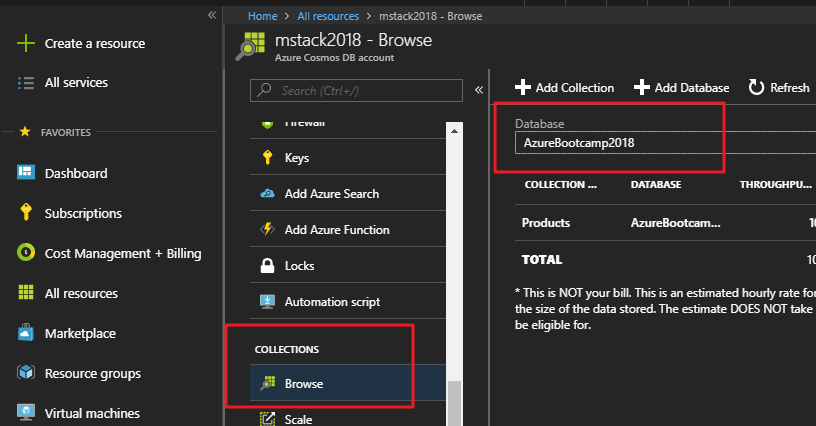This screenshot has height=426, width=816.
Task: Click the Add Collection button
Action: point(565,87)
